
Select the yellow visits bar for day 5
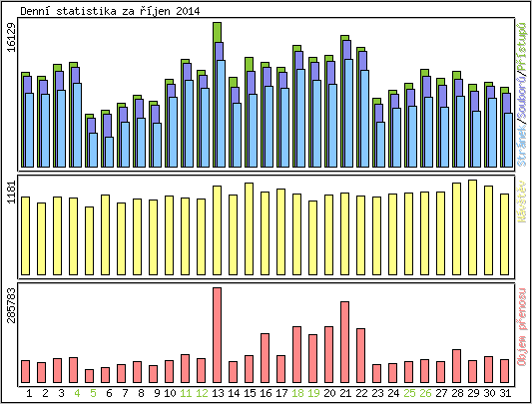click(x=89, y=240)
